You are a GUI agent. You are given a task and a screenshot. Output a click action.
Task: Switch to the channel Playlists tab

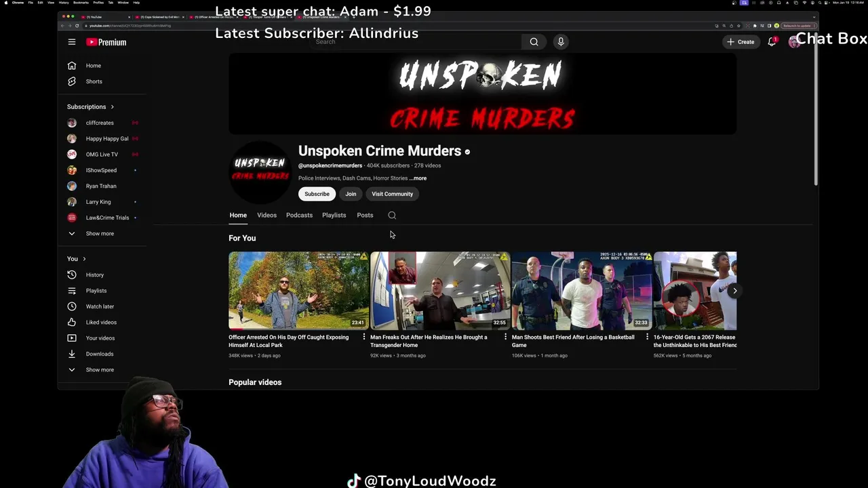(x=334, y=216)
